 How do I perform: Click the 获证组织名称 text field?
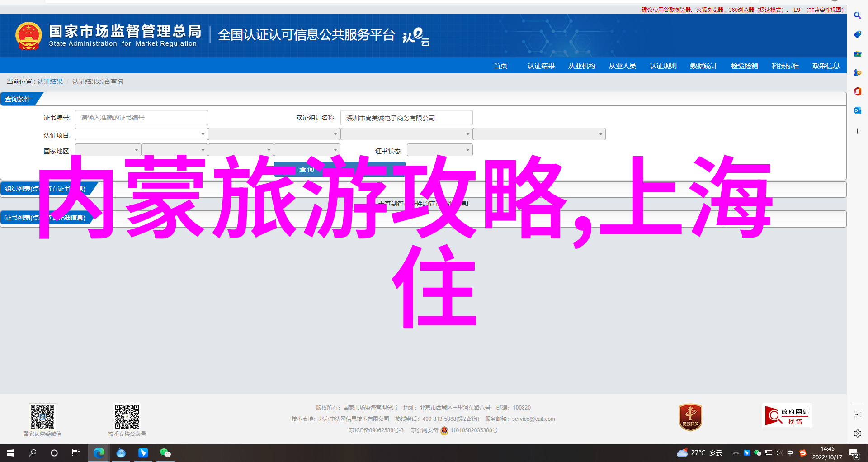tap(406, 118)
